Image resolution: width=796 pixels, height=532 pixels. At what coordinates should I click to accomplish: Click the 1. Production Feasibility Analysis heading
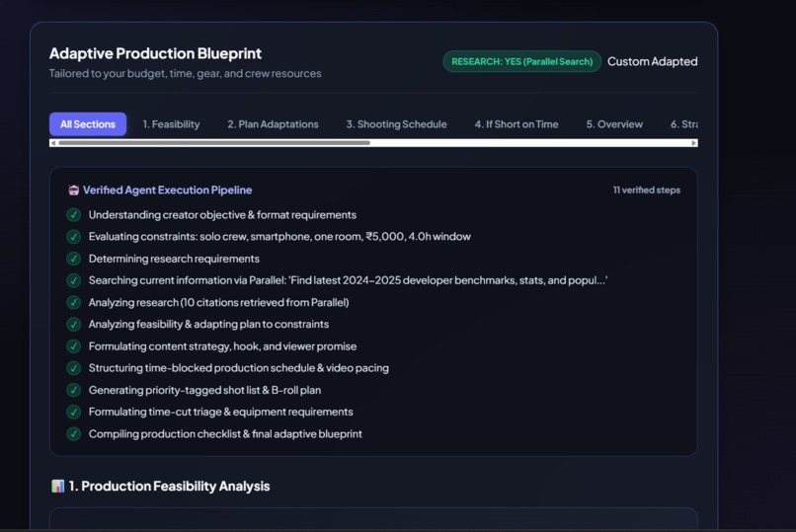click(169, 486)
